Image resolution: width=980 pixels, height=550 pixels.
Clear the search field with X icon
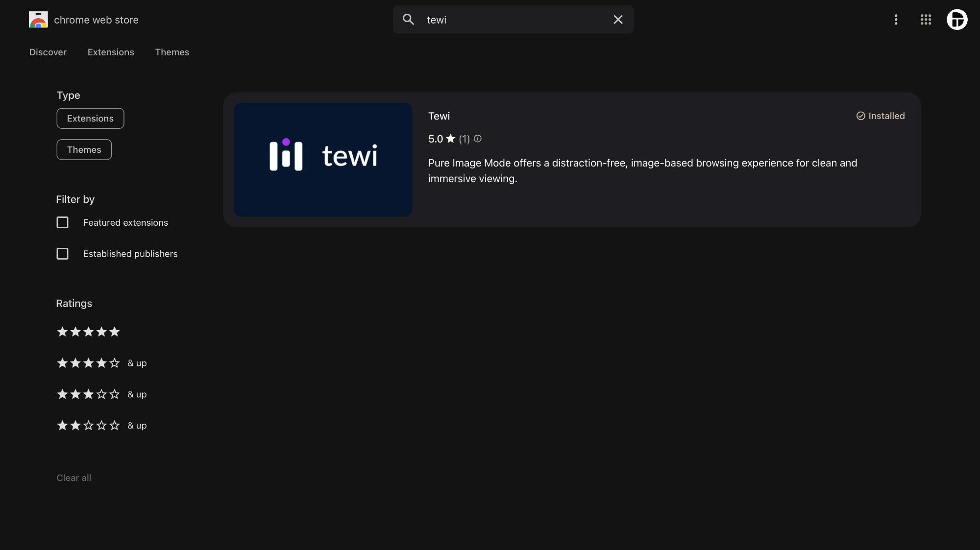tap(618, 20)
